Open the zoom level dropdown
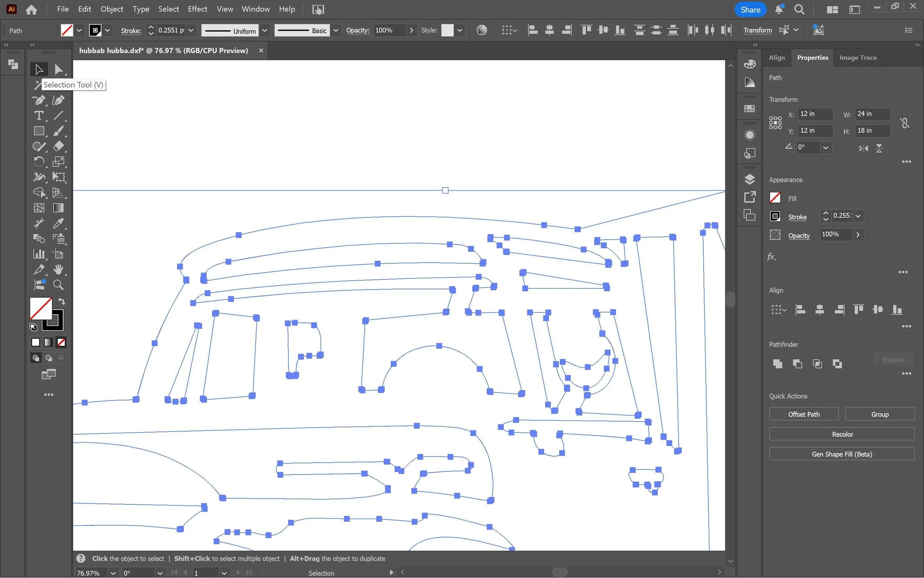 coord(113,573)
